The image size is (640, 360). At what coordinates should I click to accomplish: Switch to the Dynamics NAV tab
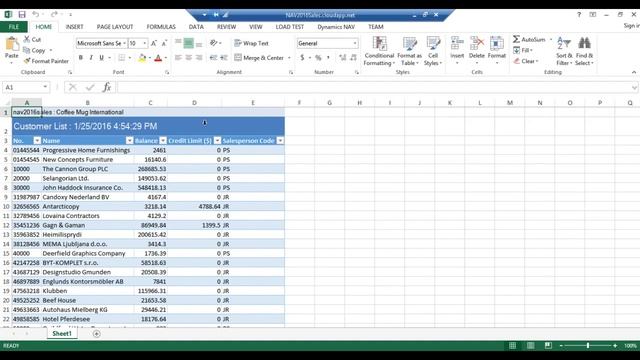click(336, 27)
